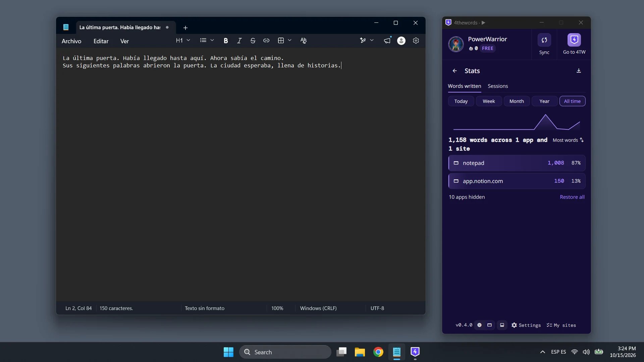Toggle bold formatting in Notepad toolbar
This screenshot has width=644, height=362.
tap(226, 41)
